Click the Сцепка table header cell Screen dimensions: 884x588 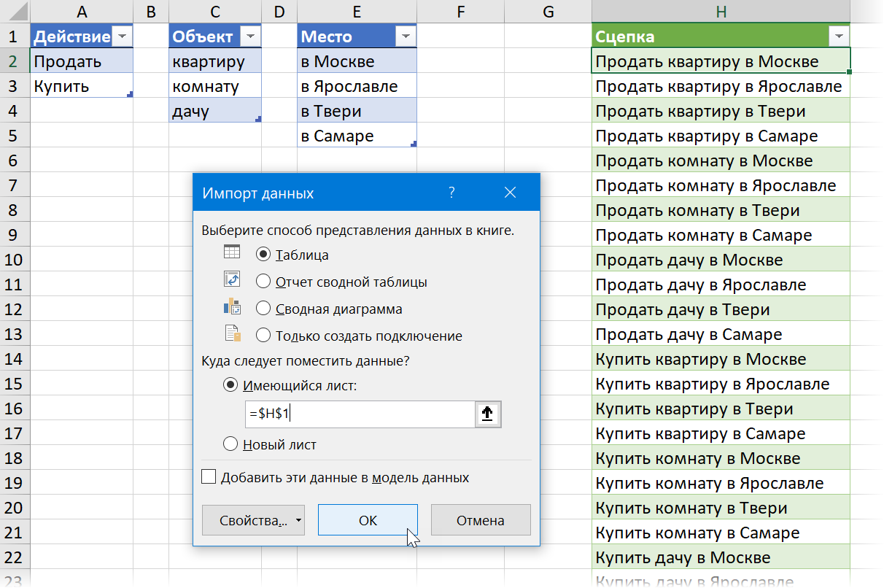(721, 36)
